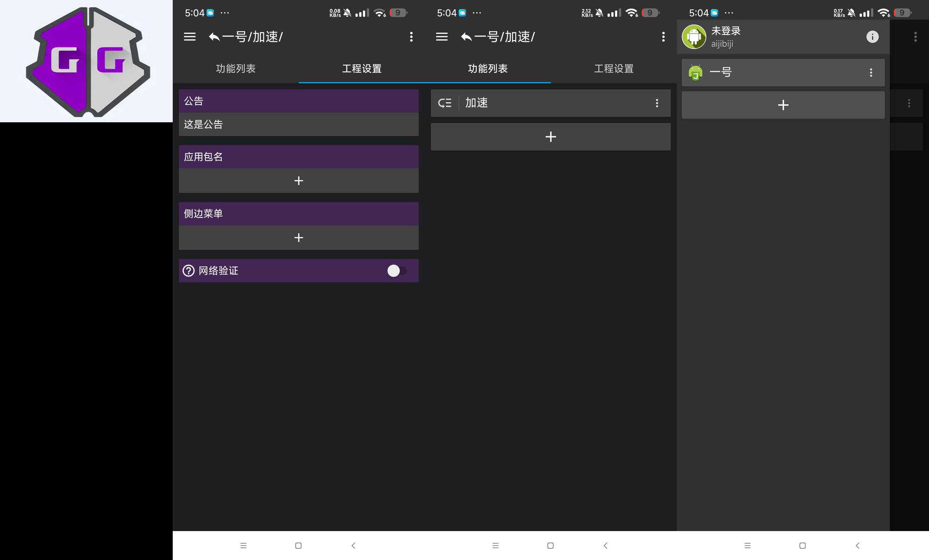Add a new project below 一号
Viewport: 929px width, 560px height.
783,105
